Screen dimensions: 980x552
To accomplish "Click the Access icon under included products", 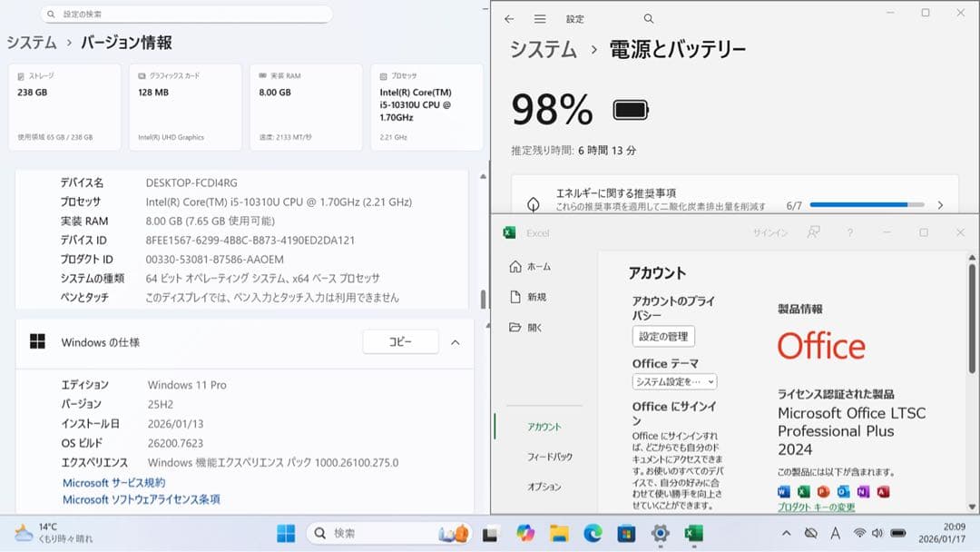I will (x=882, y=491).
